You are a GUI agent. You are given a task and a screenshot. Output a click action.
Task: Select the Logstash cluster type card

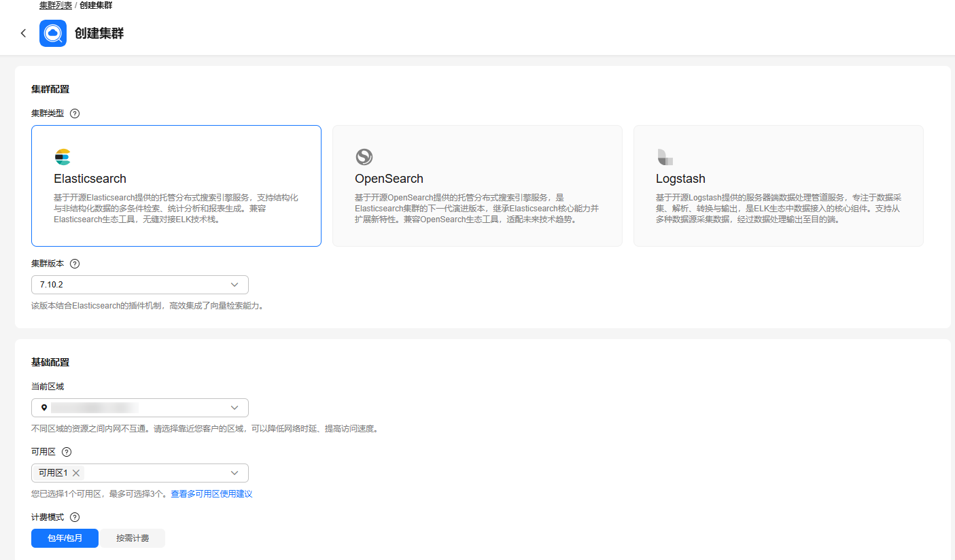(x=778, y=186)
